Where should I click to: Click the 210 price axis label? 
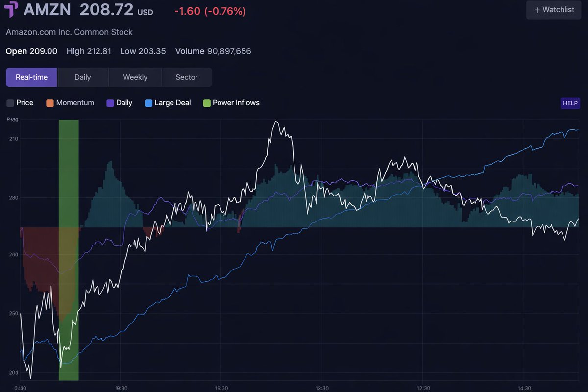pyautogui.click(x=13, y=139)
